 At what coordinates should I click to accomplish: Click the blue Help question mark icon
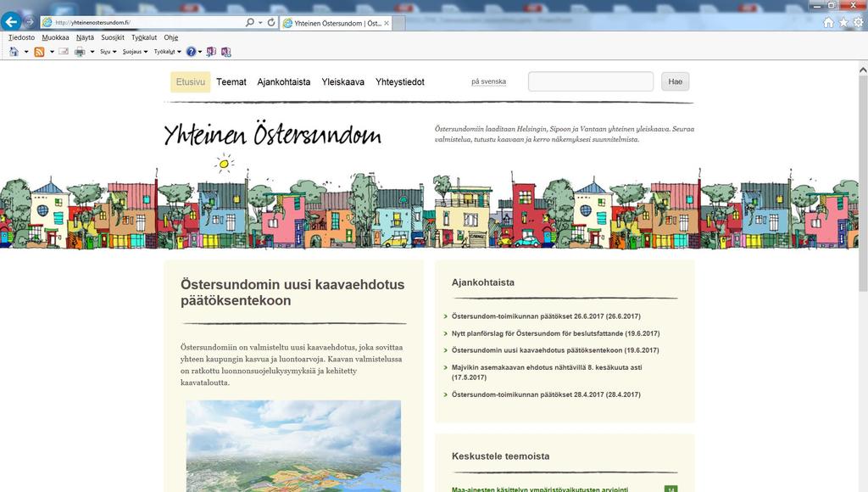tap(191, 52)
